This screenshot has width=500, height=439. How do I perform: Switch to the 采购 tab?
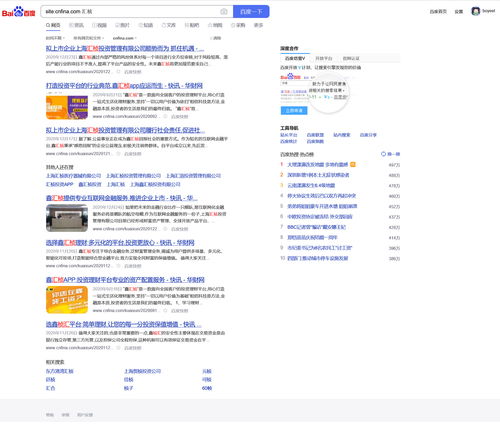point(238,25)
